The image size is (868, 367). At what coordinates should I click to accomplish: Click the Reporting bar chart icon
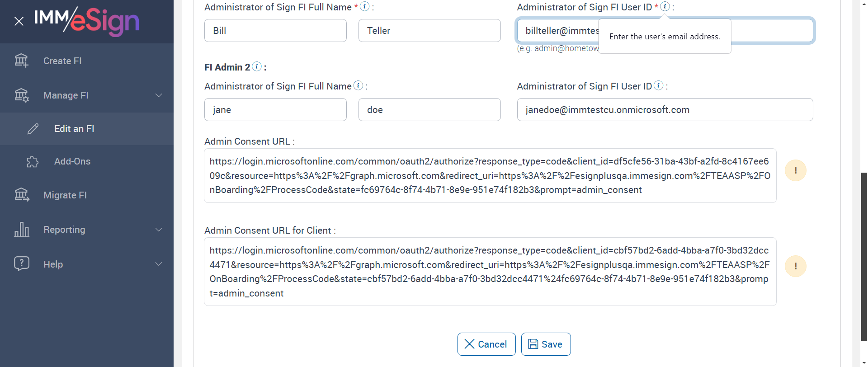[21, 230]
